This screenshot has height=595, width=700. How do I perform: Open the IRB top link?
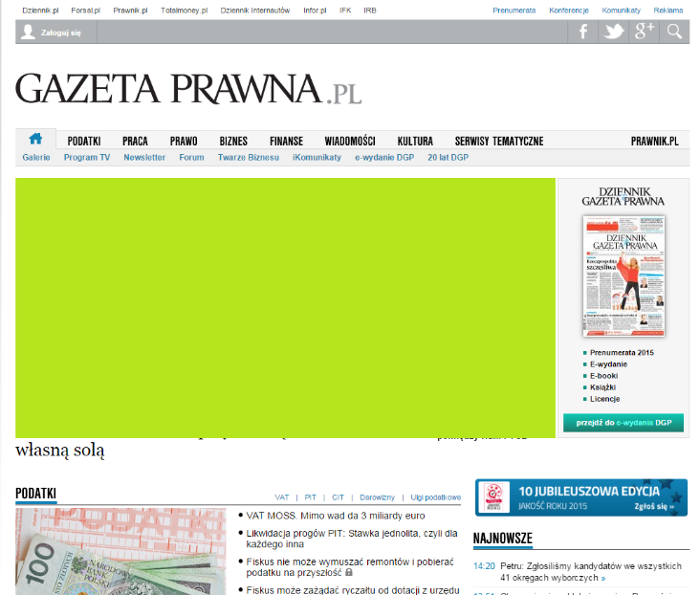pyautogui.click(x=370, y=11)
